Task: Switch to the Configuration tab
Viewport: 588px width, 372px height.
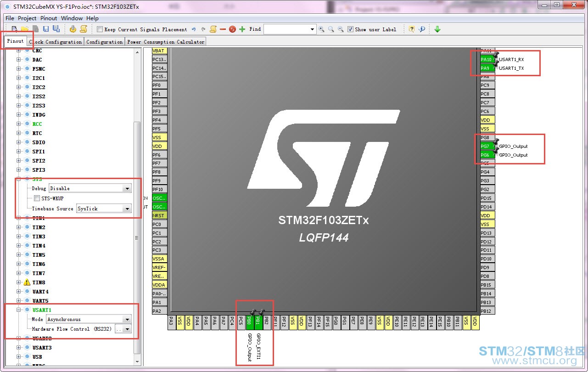Action: tap(104, 42)
